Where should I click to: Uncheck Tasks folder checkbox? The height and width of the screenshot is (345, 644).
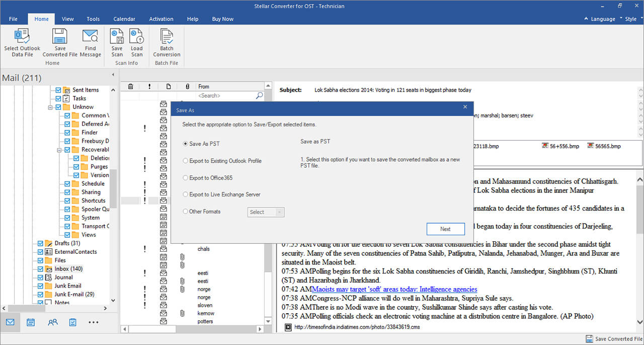(x=58, y=98)
